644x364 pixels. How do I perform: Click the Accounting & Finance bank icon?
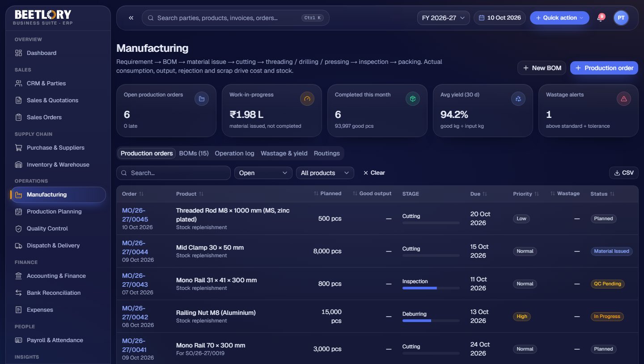coord(18,276)
